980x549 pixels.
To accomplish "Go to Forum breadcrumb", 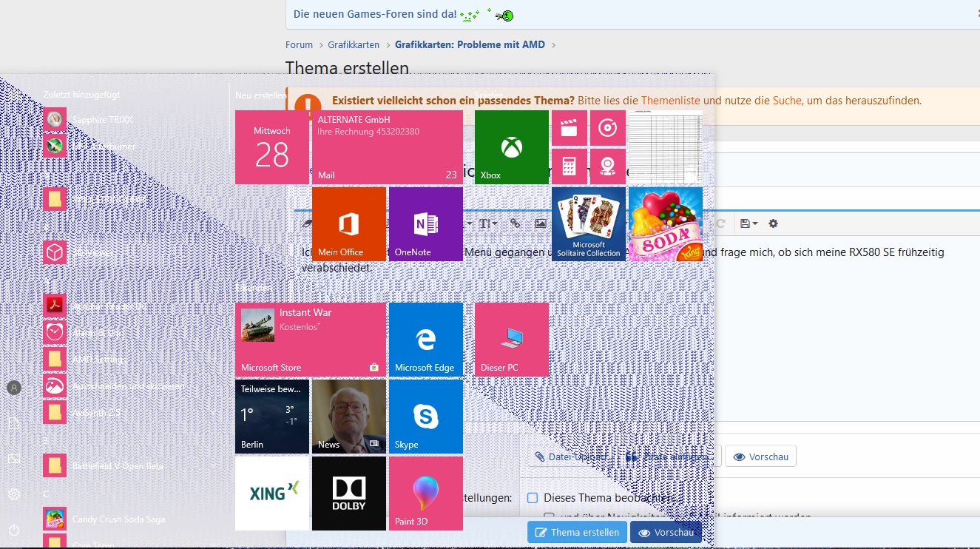I will 300,44.
